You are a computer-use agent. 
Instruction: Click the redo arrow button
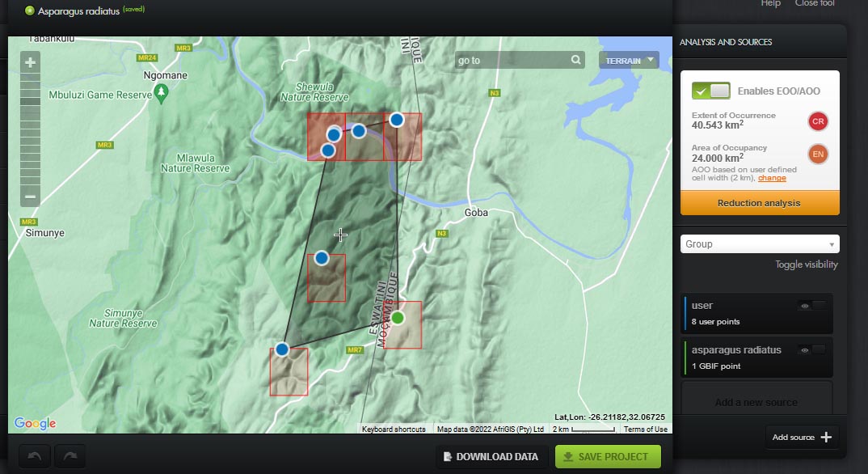pyautogui.click(x=70, y=457)
